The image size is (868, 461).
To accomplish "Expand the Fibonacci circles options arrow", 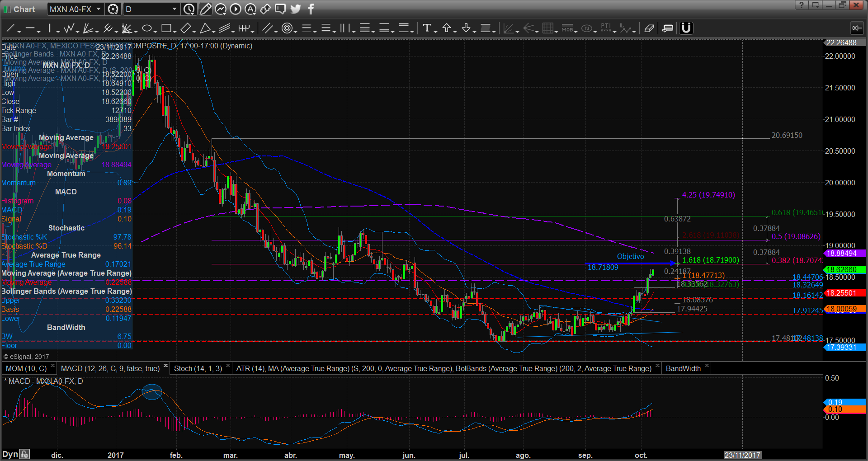I will tap(295, 31).
